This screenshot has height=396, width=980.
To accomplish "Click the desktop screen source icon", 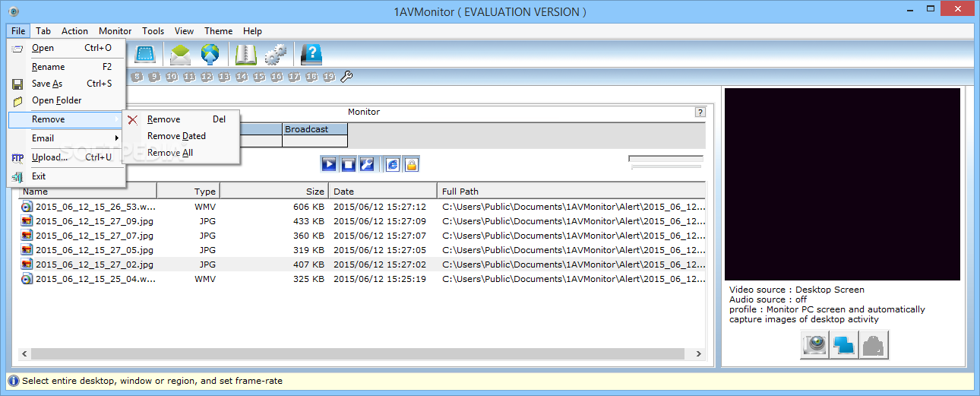I will click(844, 345).
